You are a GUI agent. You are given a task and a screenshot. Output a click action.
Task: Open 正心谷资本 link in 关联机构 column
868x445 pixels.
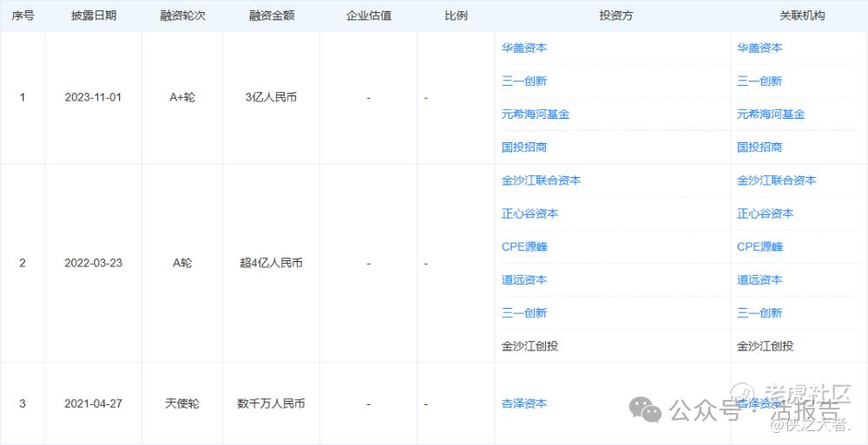click(765, 213)
